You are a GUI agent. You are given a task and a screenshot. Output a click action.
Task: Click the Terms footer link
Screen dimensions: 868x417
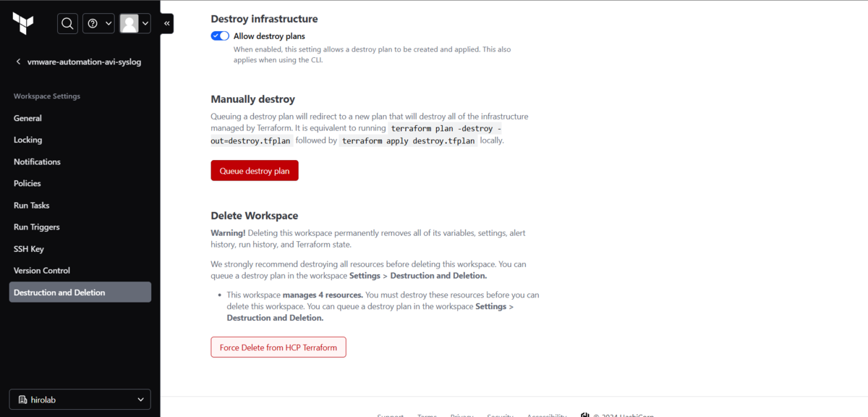(427, 415)
